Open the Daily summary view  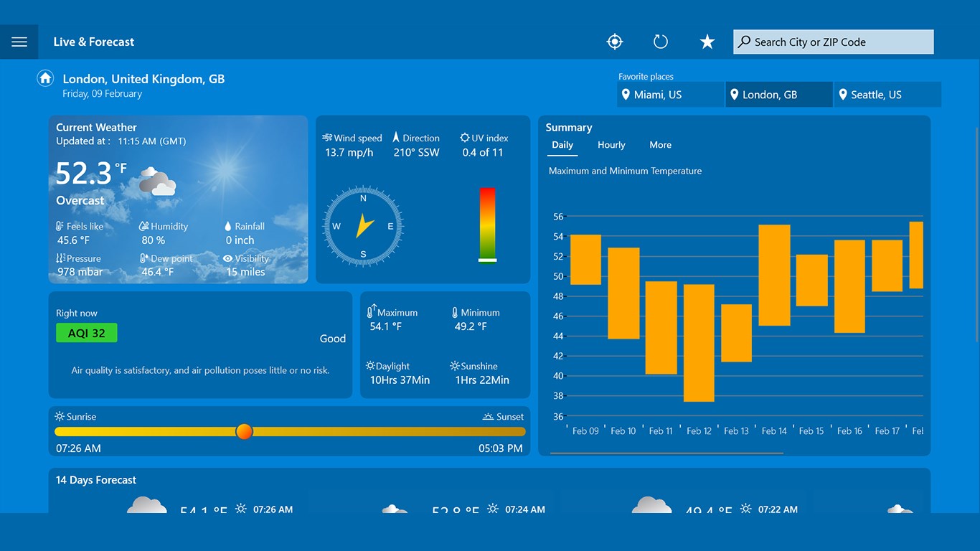tap(562, 145)
